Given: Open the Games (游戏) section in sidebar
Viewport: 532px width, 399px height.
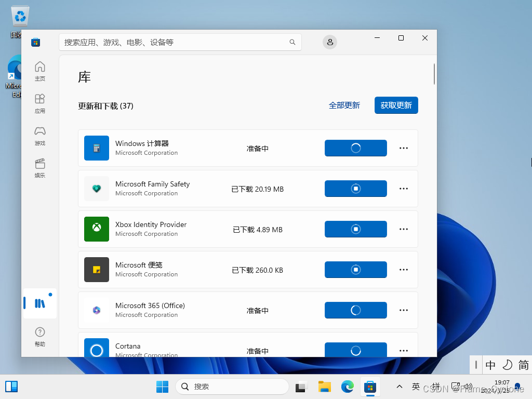Looking at the screenshot, I should [39, 136].
